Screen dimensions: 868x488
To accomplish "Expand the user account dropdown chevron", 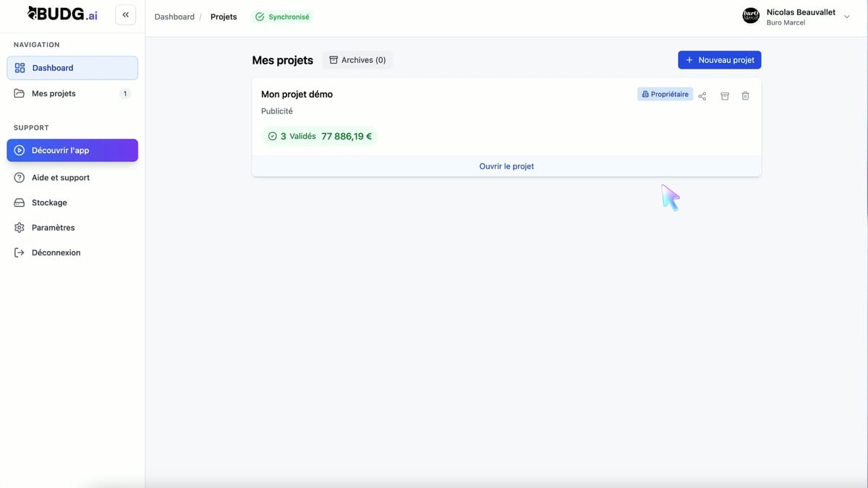I will [847, 17].
